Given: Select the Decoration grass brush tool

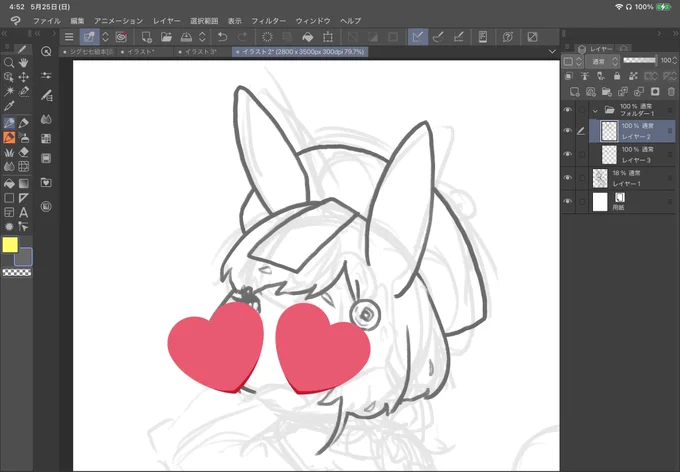Looking at the screenshot, I should pyautogui.click(x=9, y=152).
